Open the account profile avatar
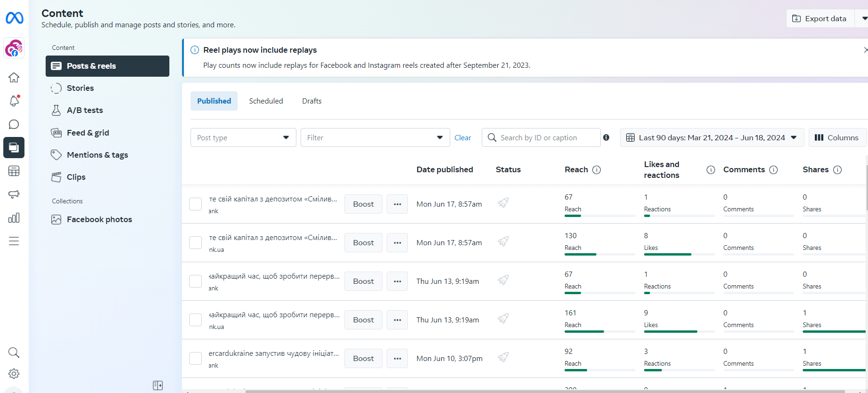 pos(14,48)
